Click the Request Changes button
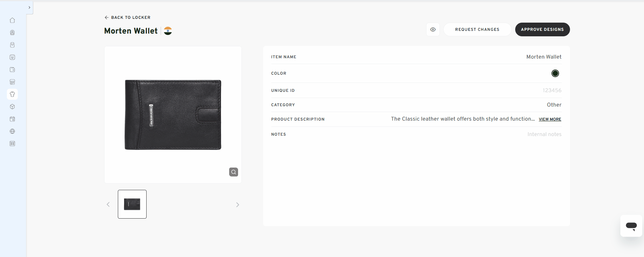The height and width of the screenshot is (257, 644). point(477,29)
